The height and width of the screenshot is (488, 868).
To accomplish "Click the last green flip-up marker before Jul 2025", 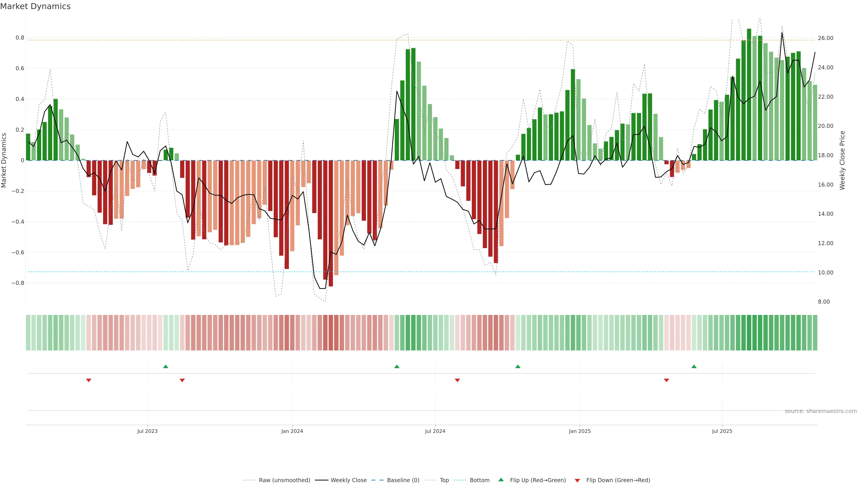I will (694, 366).
